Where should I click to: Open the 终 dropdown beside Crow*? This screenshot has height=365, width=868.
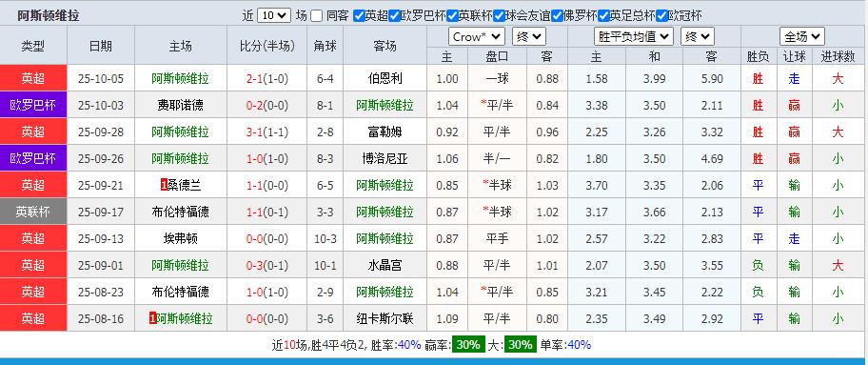(x=529, y=37)
